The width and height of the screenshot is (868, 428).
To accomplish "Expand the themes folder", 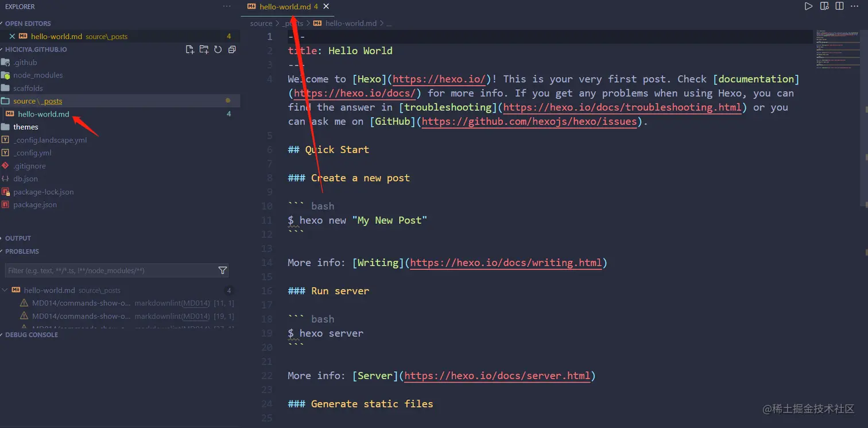I will (x=26, y=127).
